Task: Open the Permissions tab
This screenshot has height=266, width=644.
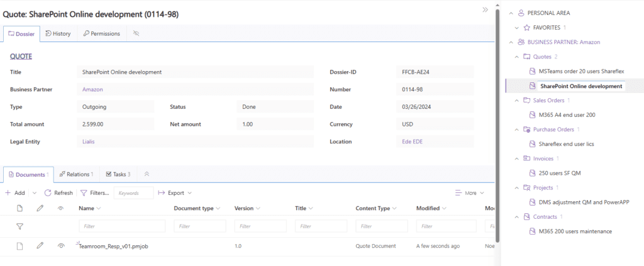Action: coord(101,34)
